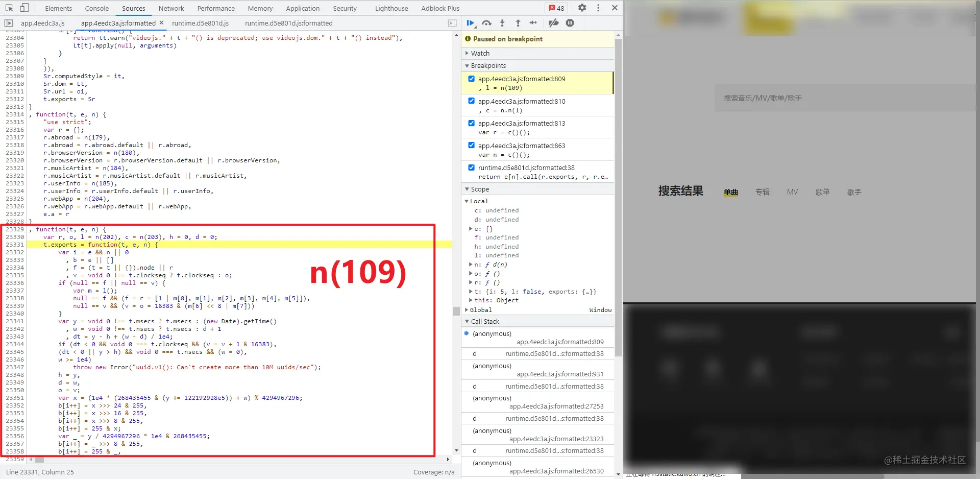Toggle the device toolbar icon

pyautogui.click(x=24, y=8)
